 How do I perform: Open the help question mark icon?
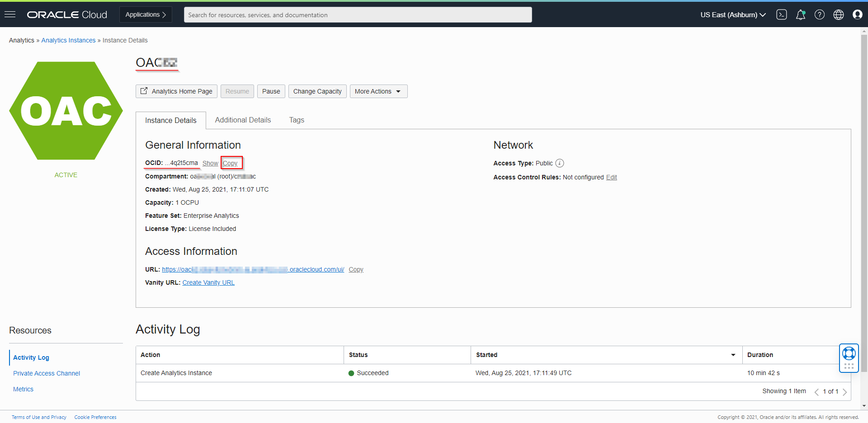point(820,14)
